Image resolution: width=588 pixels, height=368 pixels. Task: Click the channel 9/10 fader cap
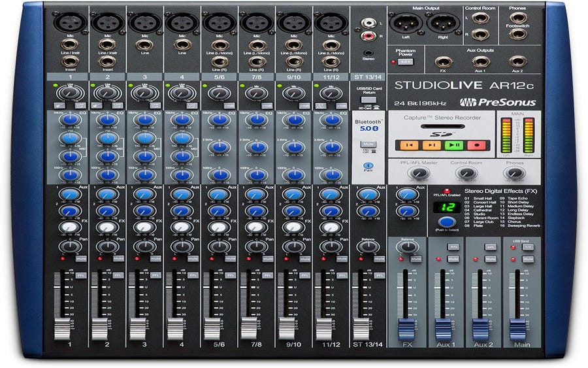tap(286, 329)
